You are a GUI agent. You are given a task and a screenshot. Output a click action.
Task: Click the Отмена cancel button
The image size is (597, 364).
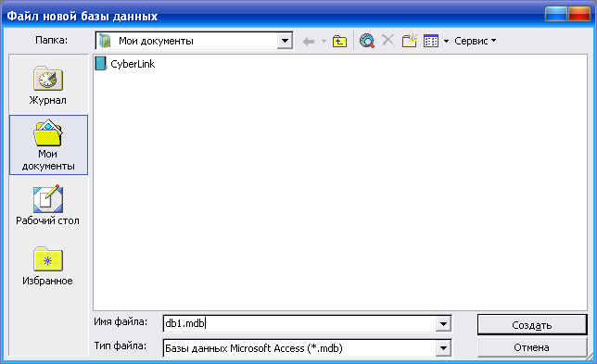click(532, 347)
